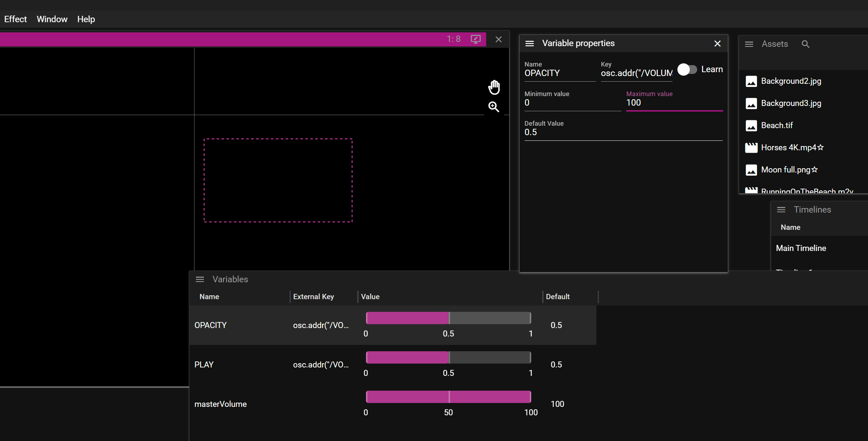The height and width of the screenshot is (441, 868).
Task: Open the Variable properties hamburger menu
Action: pos(529,44)
